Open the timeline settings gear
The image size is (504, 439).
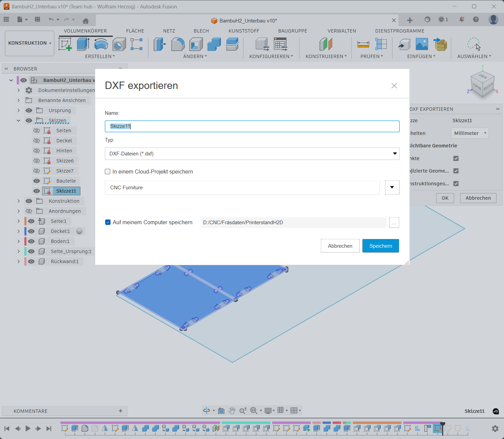(495, 428)
